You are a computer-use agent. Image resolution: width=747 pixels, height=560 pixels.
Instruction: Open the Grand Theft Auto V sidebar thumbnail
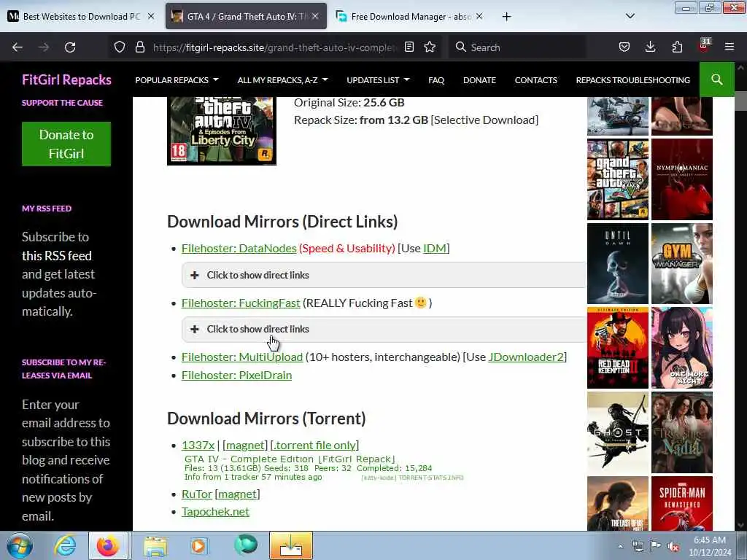617,179
